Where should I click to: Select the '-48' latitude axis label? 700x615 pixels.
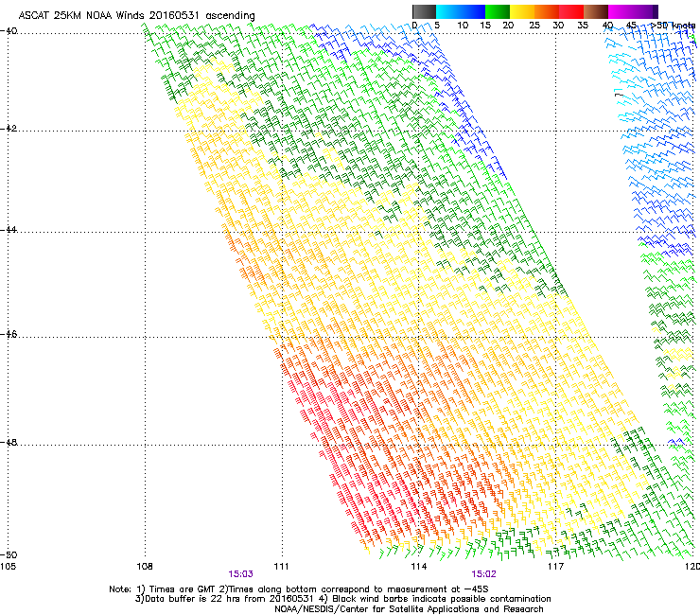tap(9, 443)
